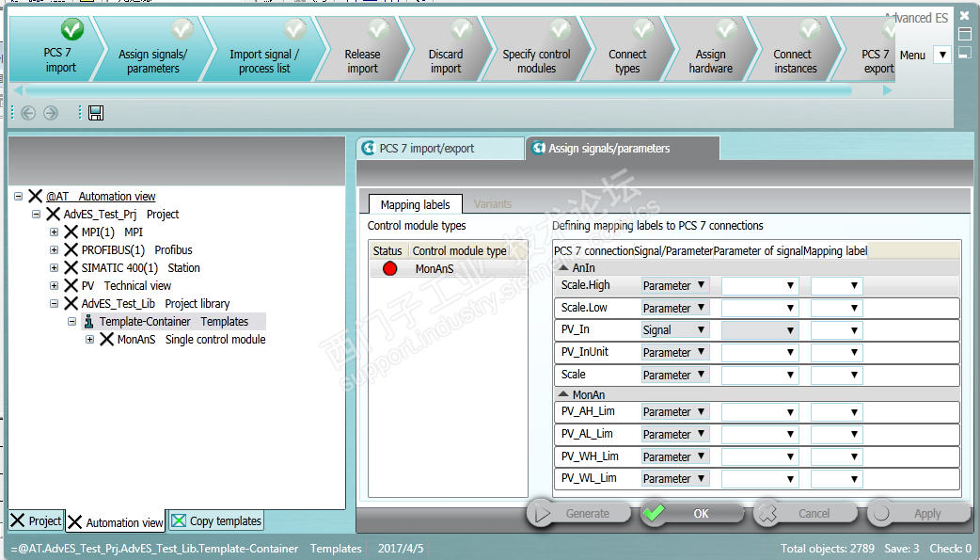Click the Release import workflow step
Viewport: 980px width, 560px height.
pyautogui.click(x=362, y=50)
